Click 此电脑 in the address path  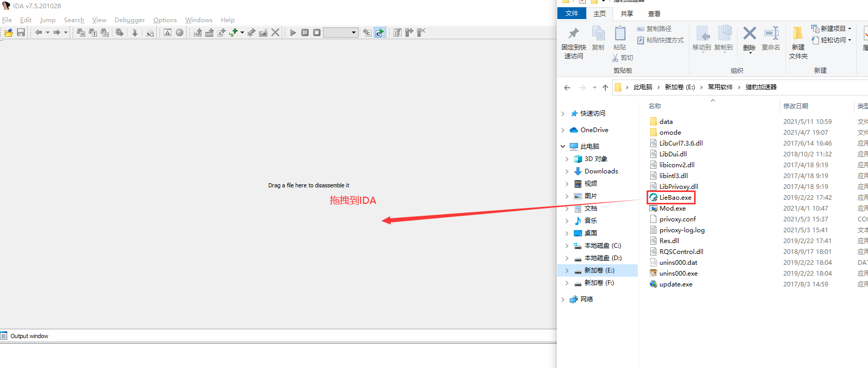pos(643,87)
